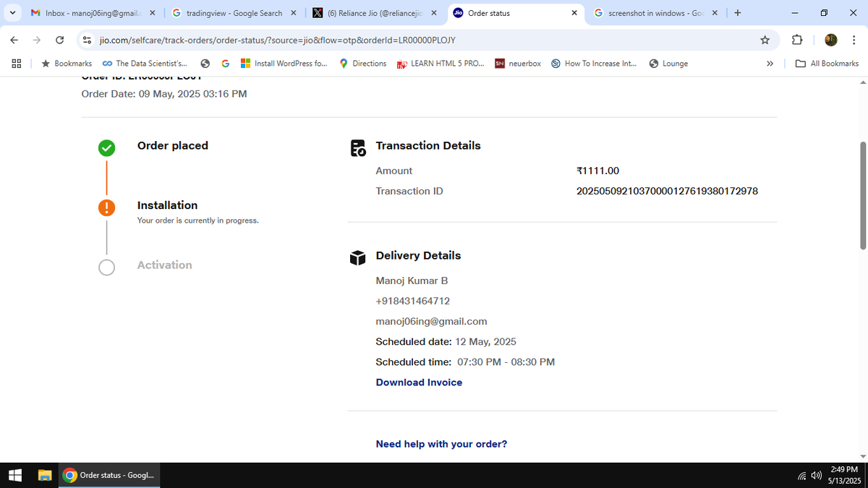Viewport: 868px width, 488px height.
Task: Click the address bar URL
Action: 277,40
